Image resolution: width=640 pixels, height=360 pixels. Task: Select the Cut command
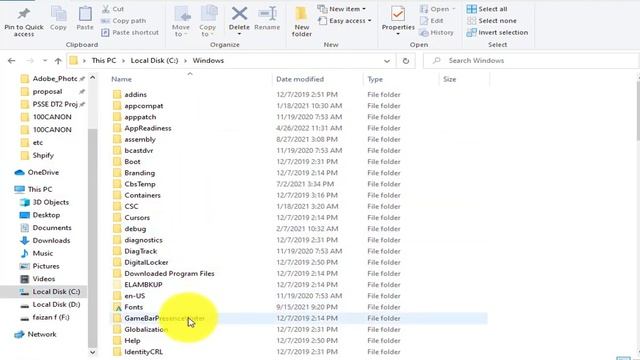coord(113,9)
